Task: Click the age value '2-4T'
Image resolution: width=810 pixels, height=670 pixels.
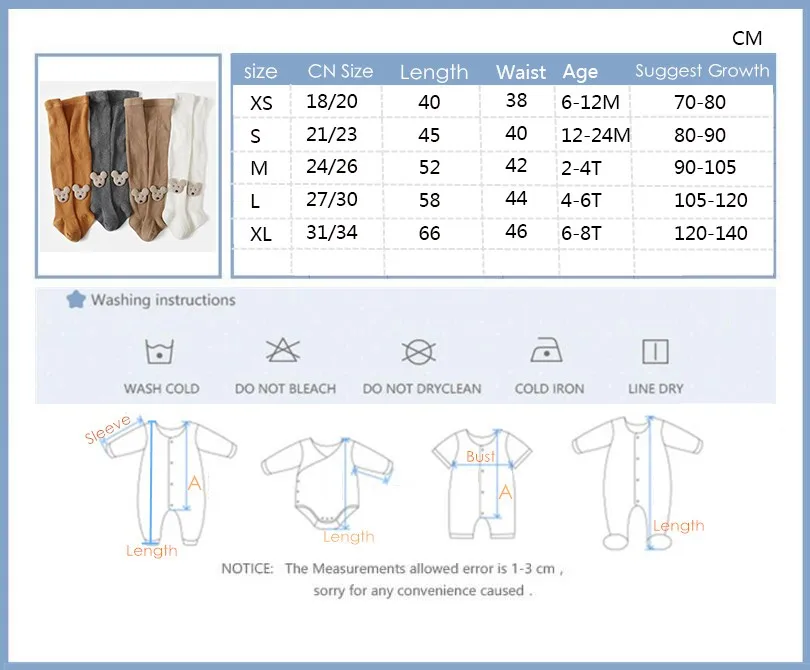Action: (x=581, y=168)
